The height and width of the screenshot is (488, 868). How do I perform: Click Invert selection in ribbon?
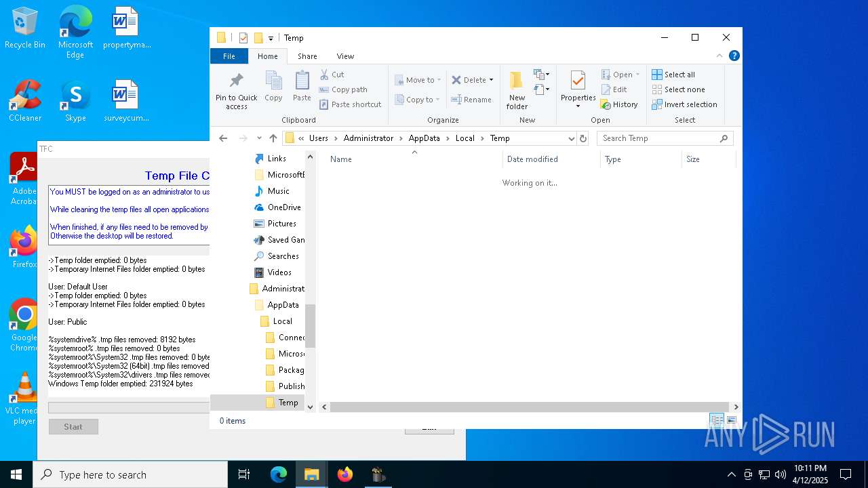(684, 104)
